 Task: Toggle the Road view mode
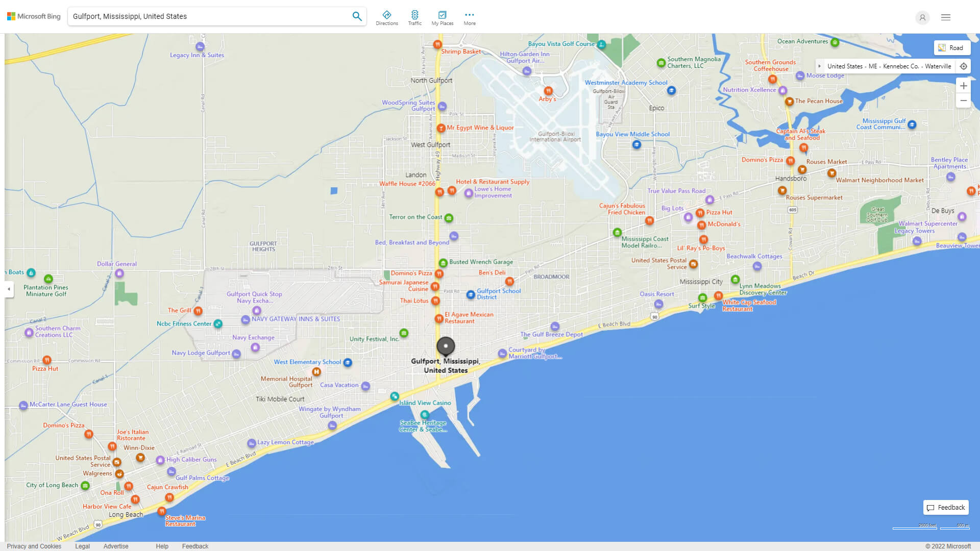(x=951, y=47)
